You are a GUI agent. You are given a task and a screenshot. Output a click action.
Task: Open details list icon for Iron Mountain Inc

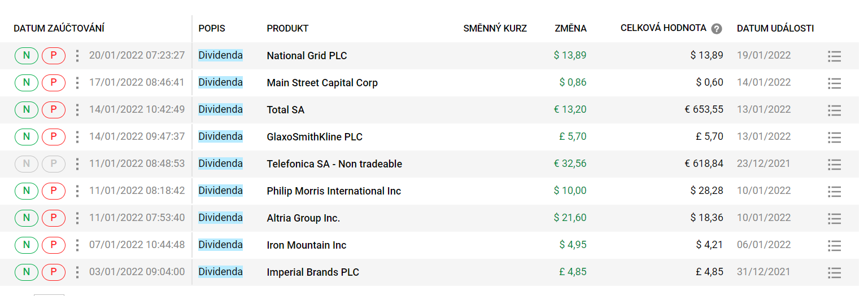click(x=834, y=245)
